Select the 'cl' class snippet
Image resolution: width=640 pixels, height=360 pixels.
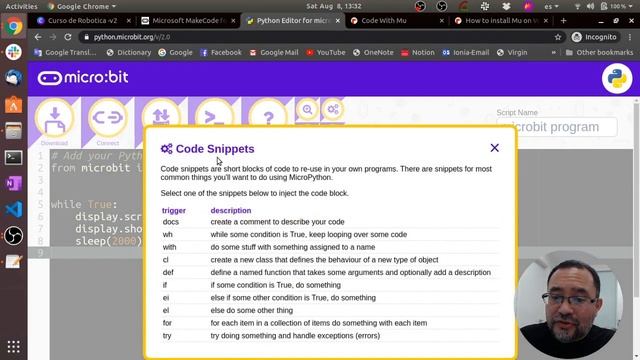(x=330, y=260)
